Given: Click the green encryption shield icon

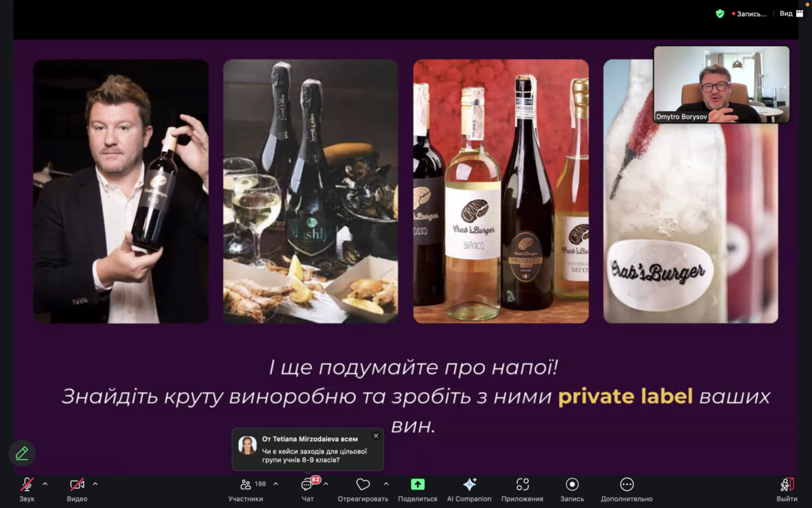Looking at the screenshot, I should coord(720,14).
